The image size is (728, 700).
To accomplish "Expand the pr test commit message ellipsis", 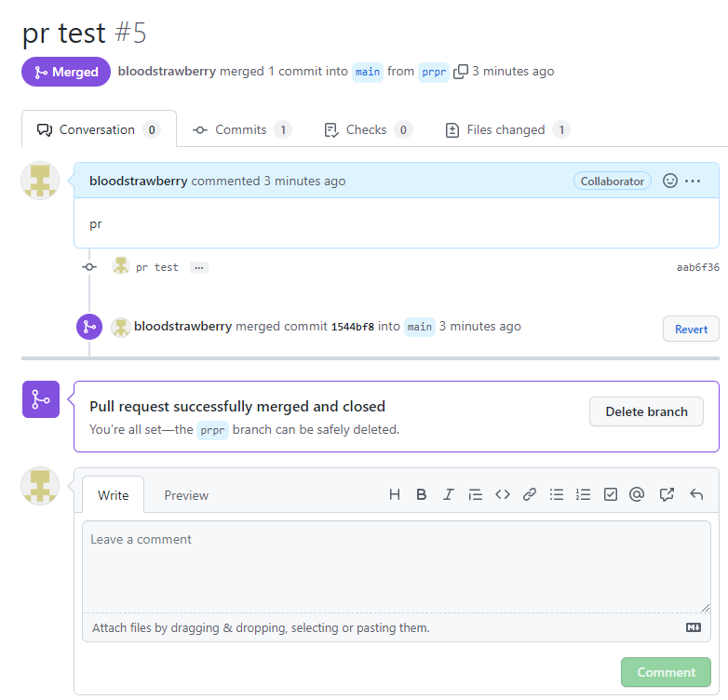I will pos(198,268).
